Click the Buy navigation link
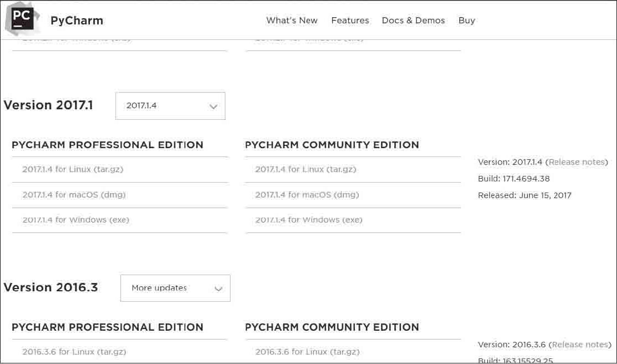The width and height of the screenshot is (617, 364). click(x=466, y=21)
